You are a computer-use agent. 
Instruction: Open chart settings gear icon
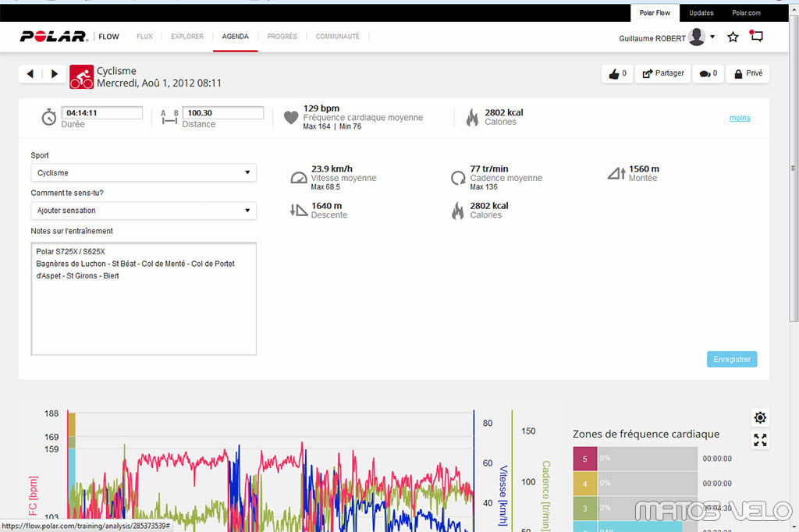[760, 418]
